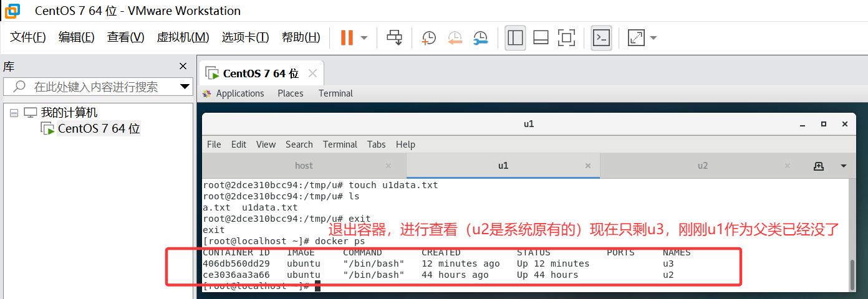Screen dimensions: 868x299
Task: Click the new terminal tab icon
Action: pos(819,166)
